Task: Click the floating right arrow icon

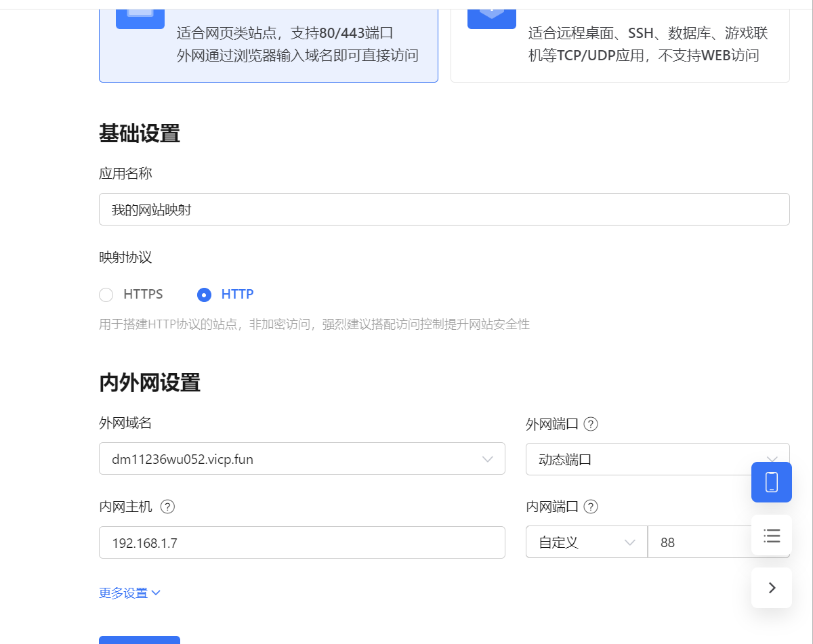Action: pos(771,588)
